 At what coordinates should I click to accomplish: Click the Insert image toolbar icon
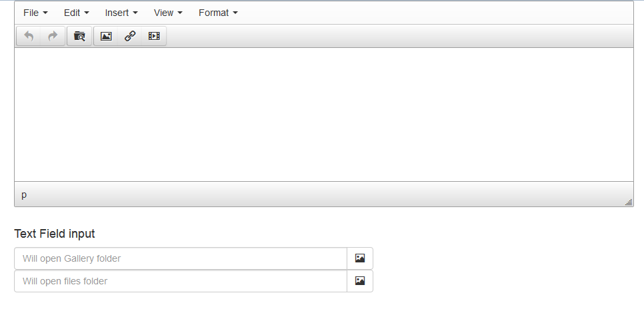point(106,36)
